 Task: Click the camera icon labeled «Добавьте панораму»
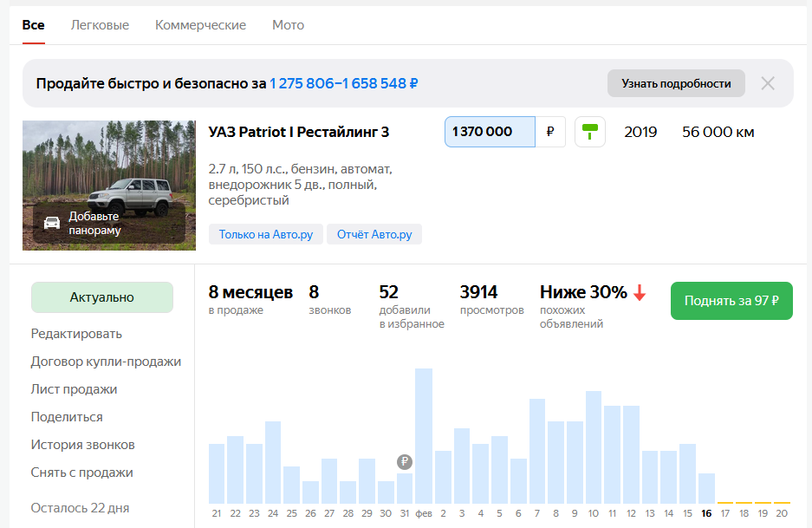click(51, 220)
